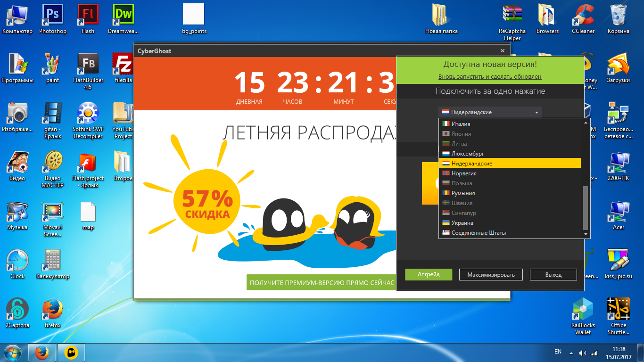644x362 pixels.
Task: Click the greyed Сингапур list entry
Action: pos(510,213)
